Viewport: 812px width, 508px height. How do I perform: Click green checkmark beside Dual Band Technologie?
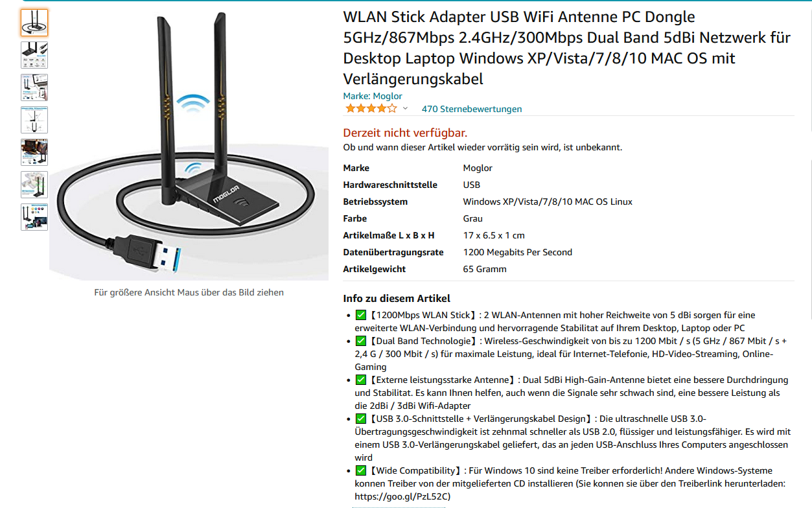click(361, 341)
